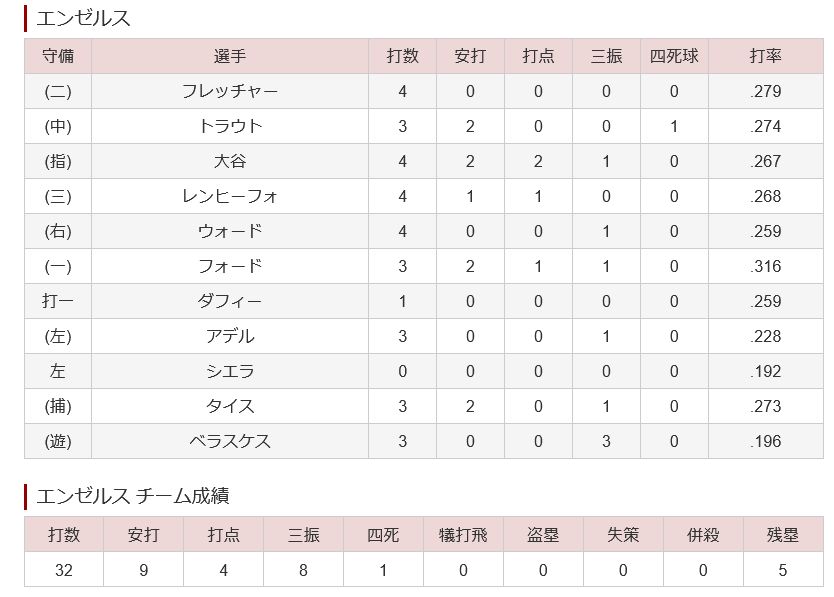Select the 犠打飛 team stats header
Screen dimensions: 834x597
tap(464, 535)
